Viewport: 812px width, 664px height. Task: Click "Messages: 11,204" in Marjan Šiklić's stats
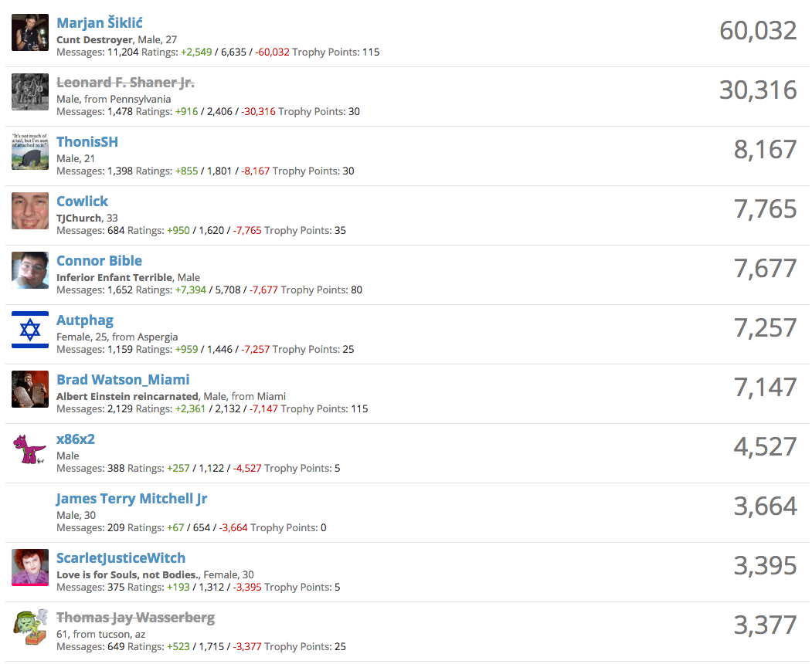click(97, 53)
